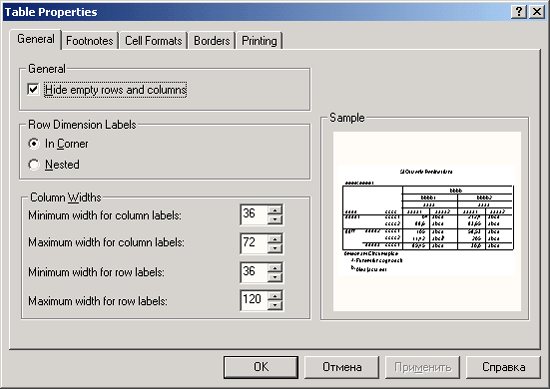Click the maximum row labels width field
The image size is (550, 389).
254,300
